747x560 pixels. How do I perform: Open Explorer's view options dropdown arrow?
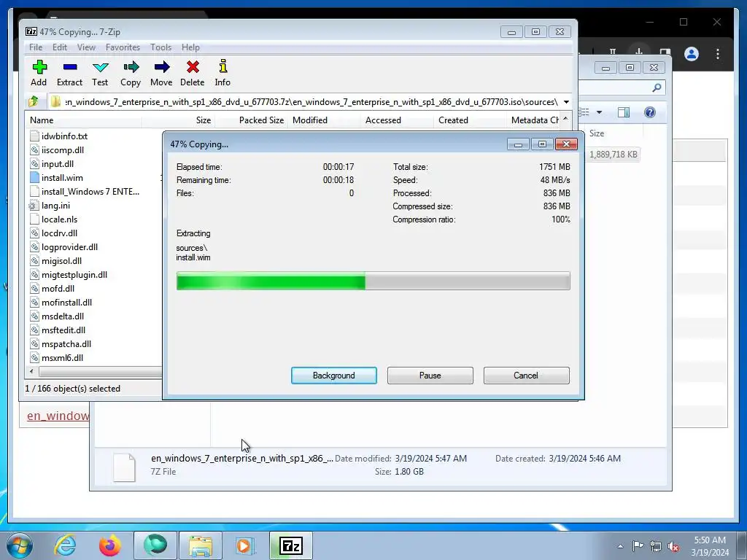click(x=599, y=112)
